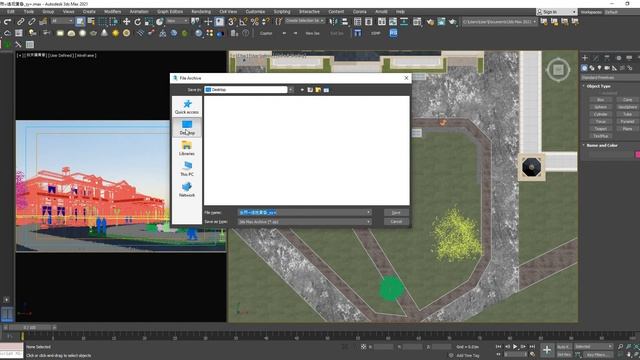
Task: Open the selection filter All dropdown
Action: (62, 21)
